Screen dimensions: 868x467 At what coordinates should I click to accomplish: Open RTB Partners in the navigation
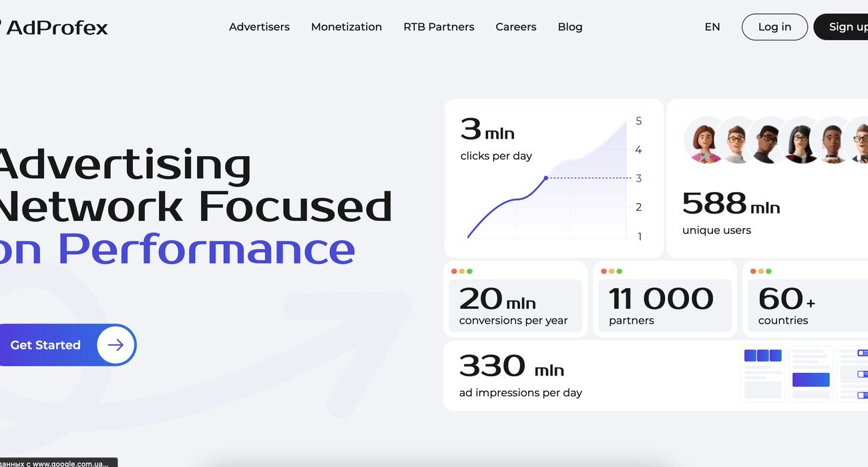coord(439,27)
